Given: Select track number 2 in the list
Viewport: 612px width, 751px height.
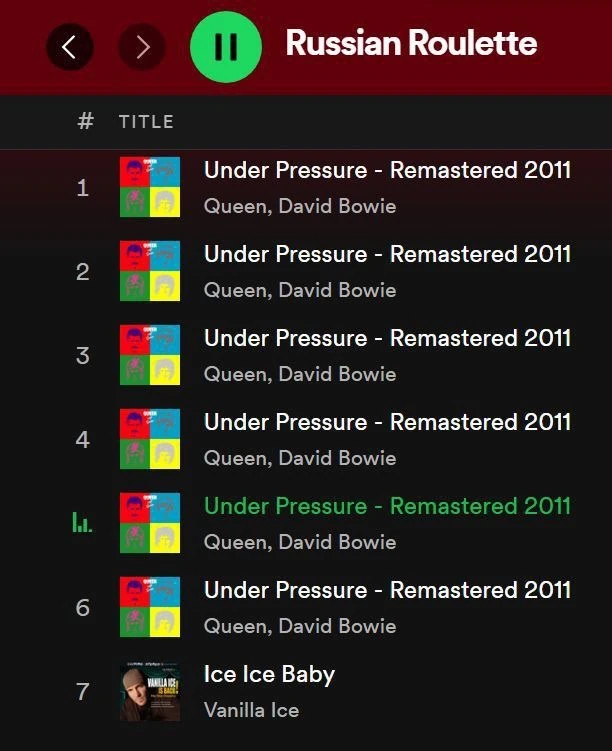Looking at the screenshot, I should click(82, 272).
